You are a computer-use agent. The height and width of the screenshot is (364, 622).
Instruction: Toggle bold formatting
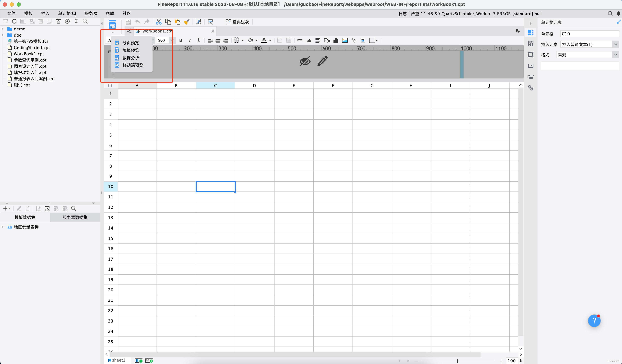pos(181,40)
